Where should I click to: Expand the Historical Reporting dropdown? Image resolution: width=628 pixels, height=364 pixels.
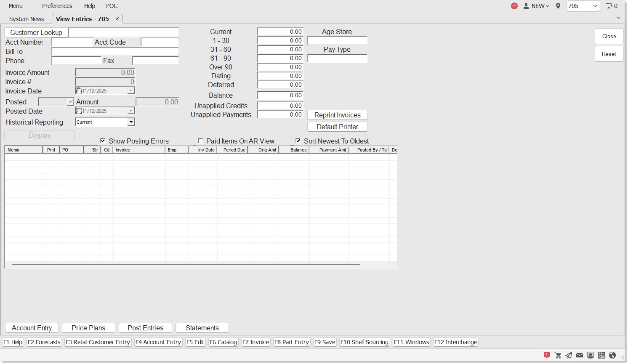(131, 122)
